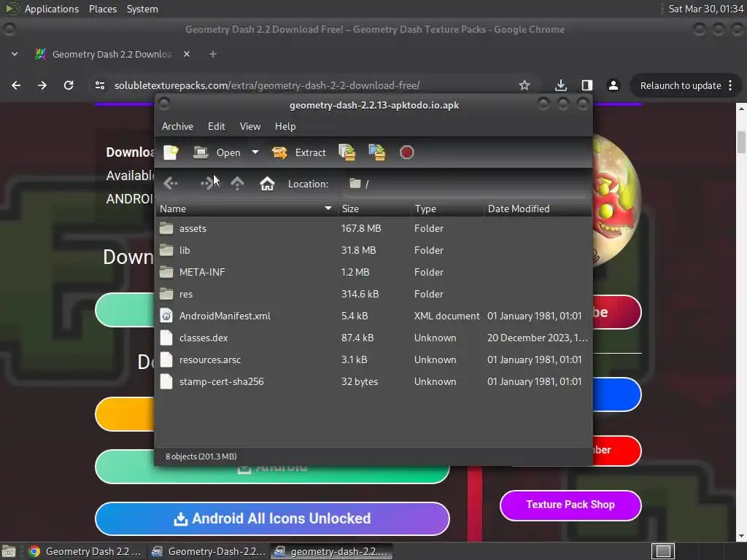This screenshot has height=560, width=747.
Task: Switch to Chrome in the taskbar
Action: click(85, 551)
